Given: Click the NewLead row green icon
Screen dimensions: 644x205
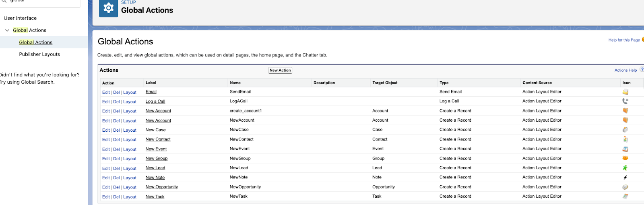Looking at the screenshot, I should click(x=625, y=168).
